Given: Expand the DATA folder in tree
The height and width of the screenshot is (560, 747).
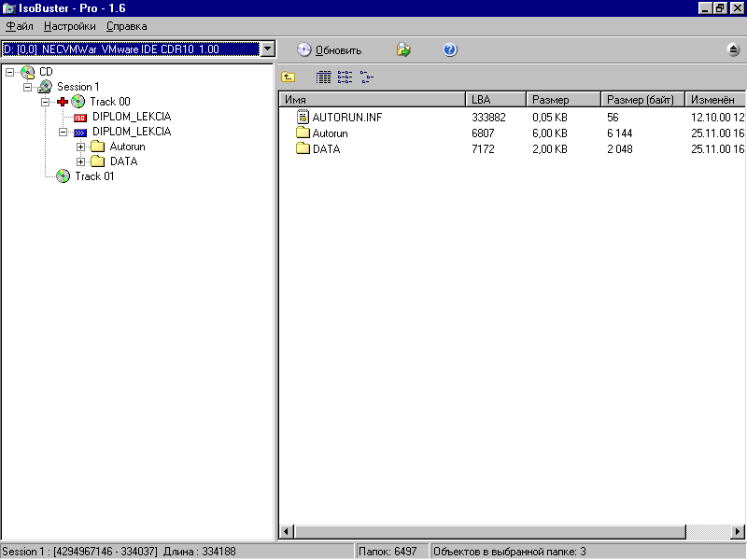Looking at the screenshot, I should [80, 161].
